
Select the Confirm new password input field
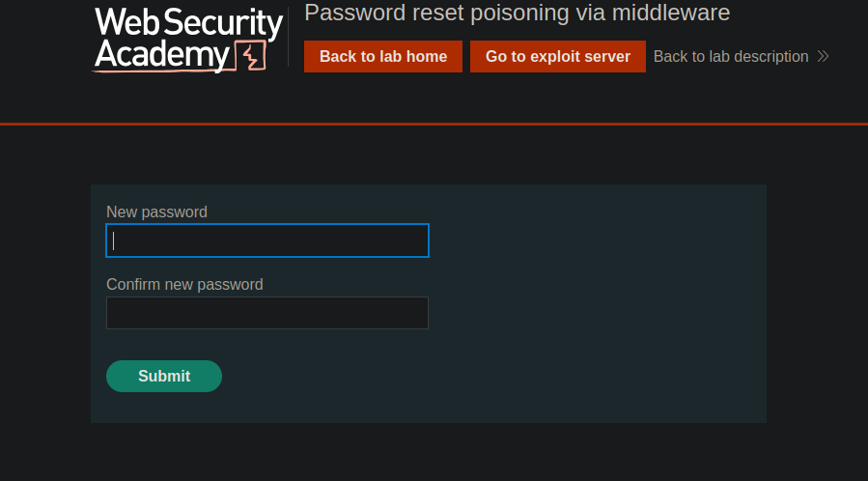[267, 313]
